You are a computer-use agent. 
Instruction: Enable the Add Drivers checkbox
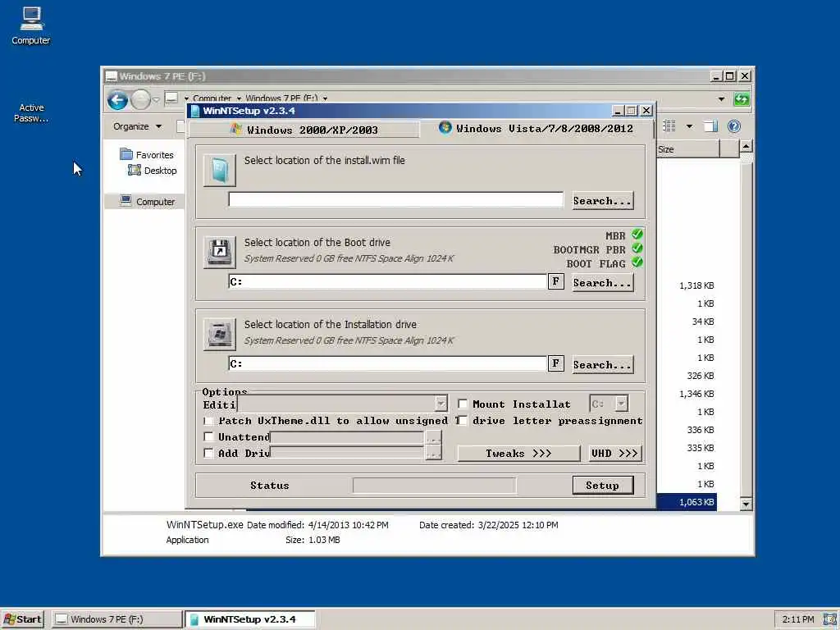point(208,453)
